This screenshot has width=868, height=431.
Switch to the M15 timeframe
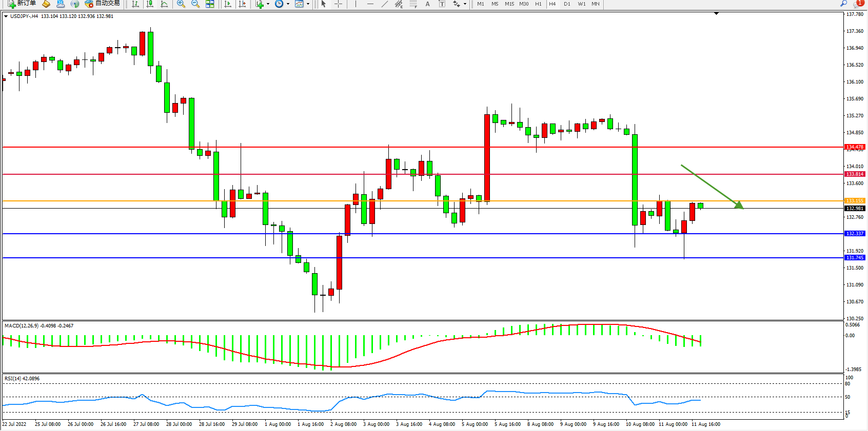(509, 4)
